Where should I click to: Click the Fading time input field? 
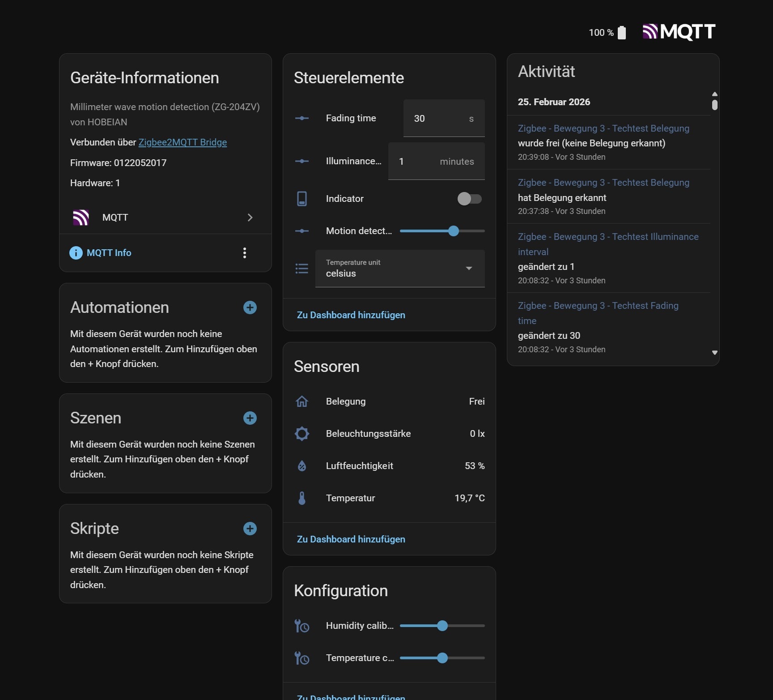[438, 119]
